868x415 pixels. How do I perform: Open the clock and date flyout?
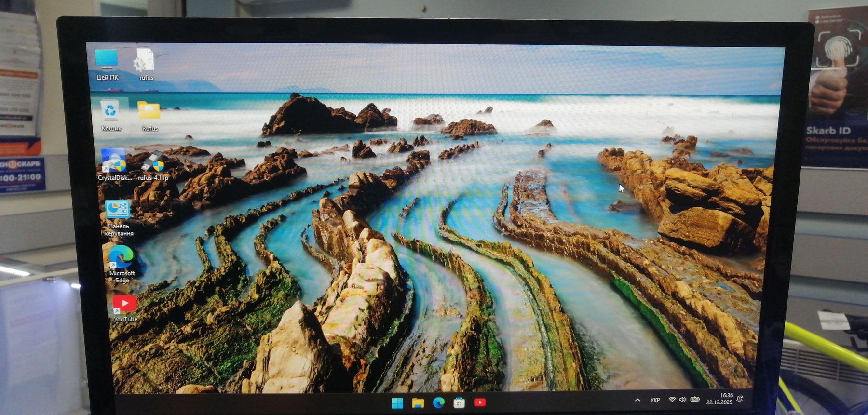720,399
